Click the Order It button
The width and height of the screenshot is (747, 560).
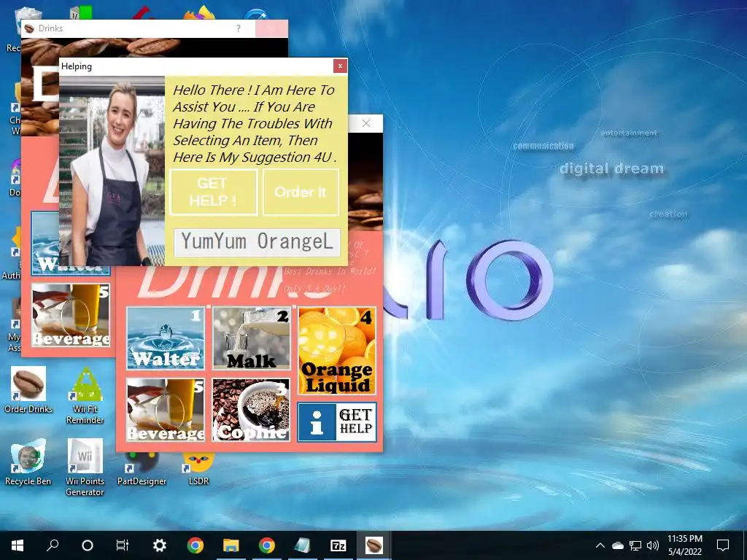coord(301,192)
